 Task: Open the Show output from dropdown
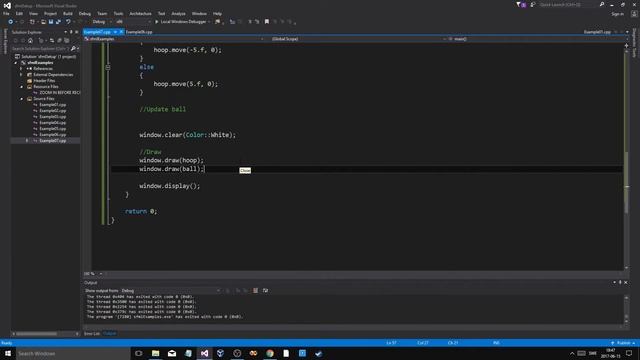pyautogui.click(x=170, y=291)
